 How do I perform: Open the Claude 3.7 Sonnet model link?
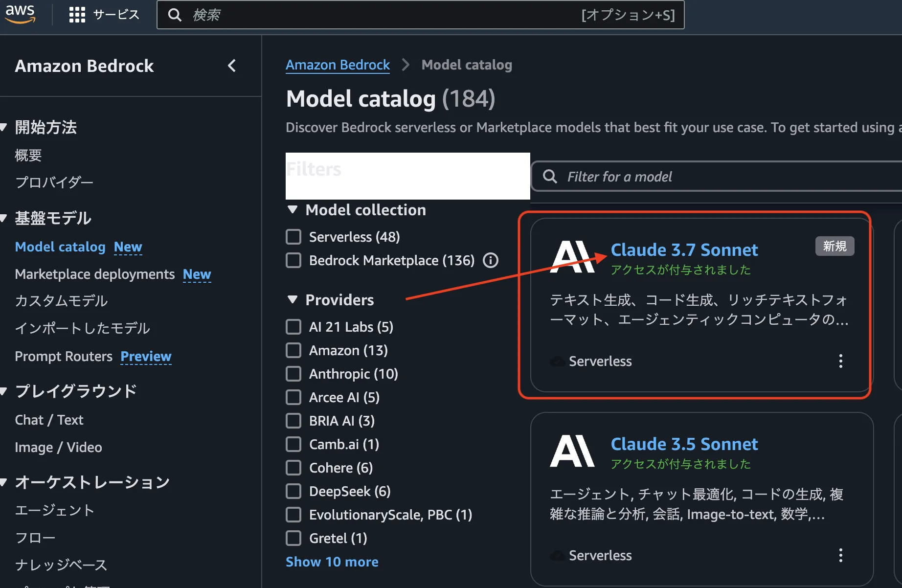point(684,249)
